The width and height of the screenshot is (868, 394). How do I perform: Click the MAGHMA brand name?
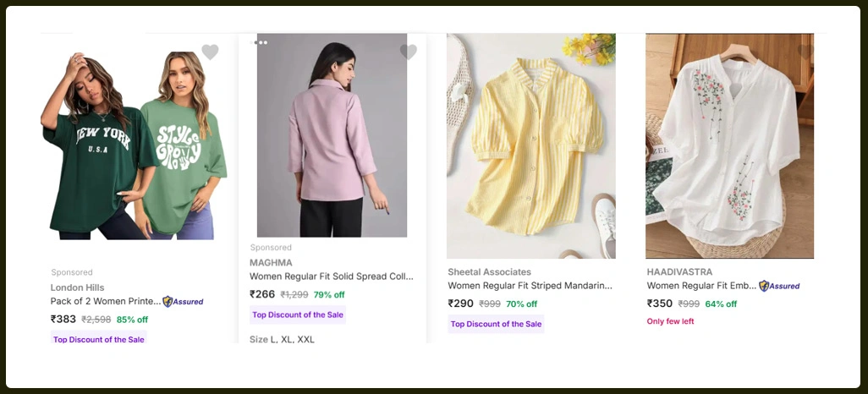(271, 262)
